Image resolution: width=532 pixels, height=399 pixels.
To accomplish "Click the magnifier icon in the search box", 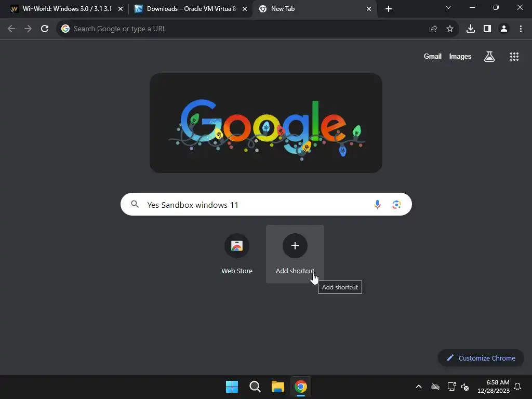I will coord(135,204).
